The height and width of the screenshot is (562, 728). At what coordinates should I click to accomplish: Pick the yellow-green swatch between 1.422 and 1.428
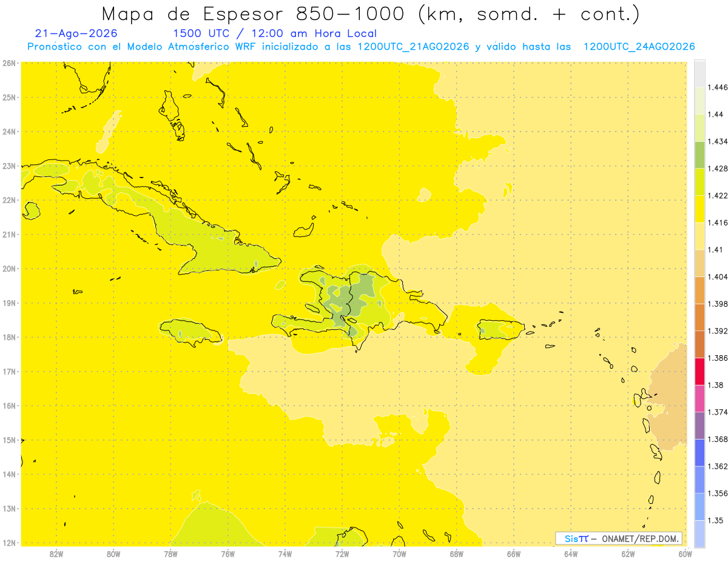point(699,182)
